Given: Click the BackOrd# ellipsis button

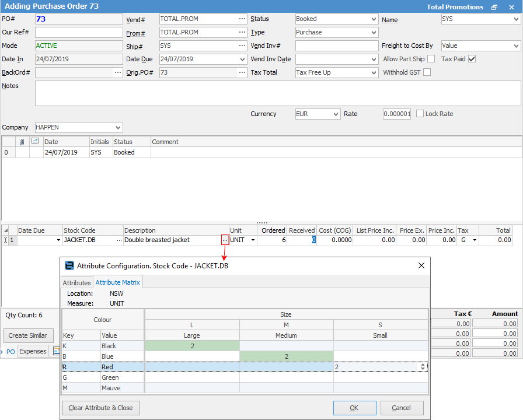Looking at the screenshot, I should 118,73.
